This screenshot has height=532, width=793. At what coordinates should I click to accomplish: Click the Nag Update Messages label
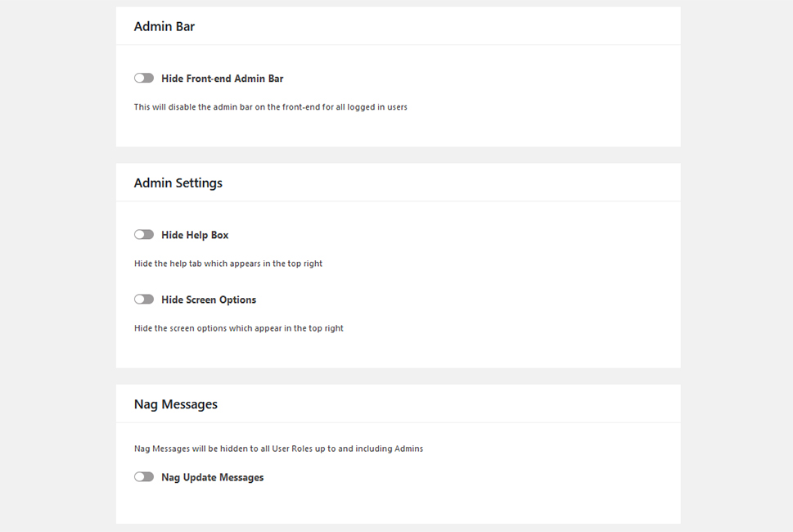click(213, 477)
